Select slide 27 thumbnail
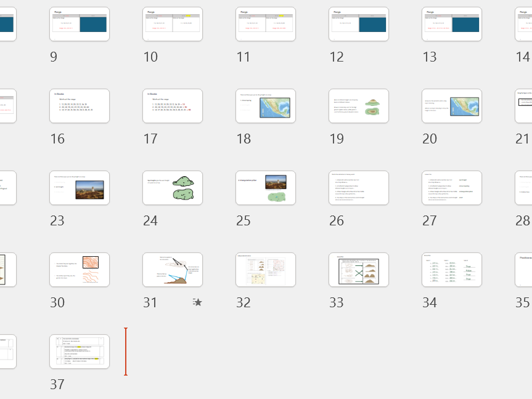 coord(452,188)
